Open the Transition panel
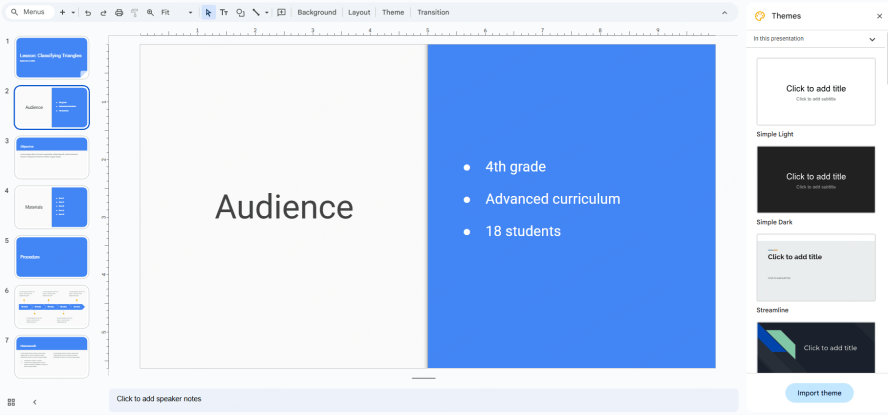The width and height of the screenshot is (888, 415). [x=433, y=13]
